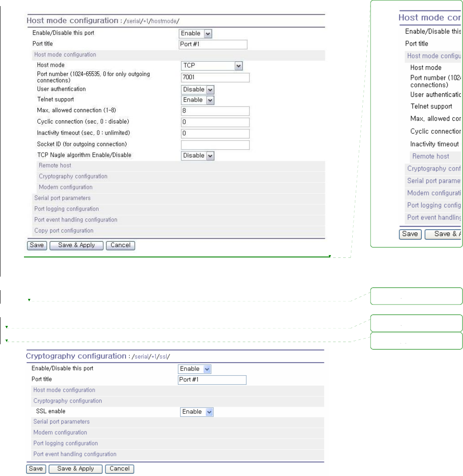Follow the ssl breadcrumb link
This screenshot has height=476, width=463.
pos(163,357)
